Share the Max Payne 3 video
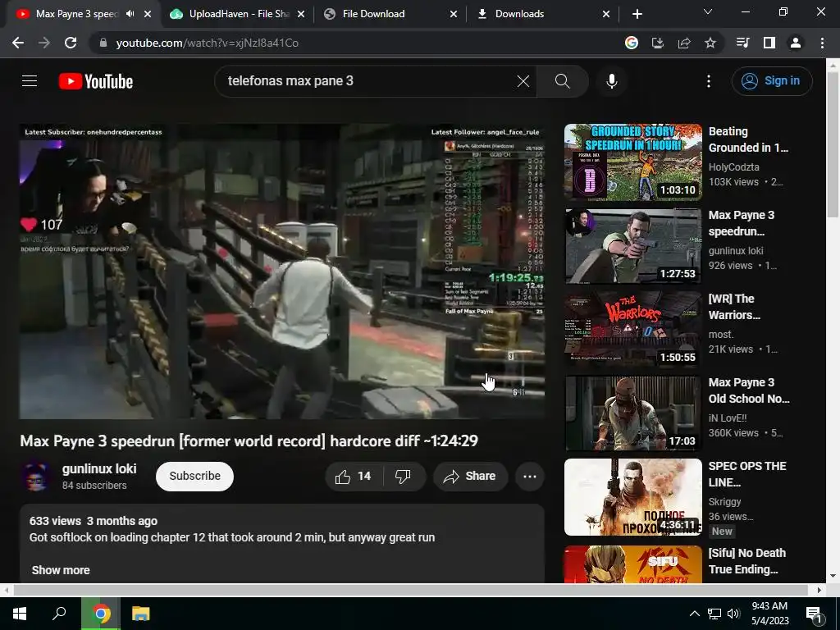This screenshot has width=840, height=630. tap(470, 477)
